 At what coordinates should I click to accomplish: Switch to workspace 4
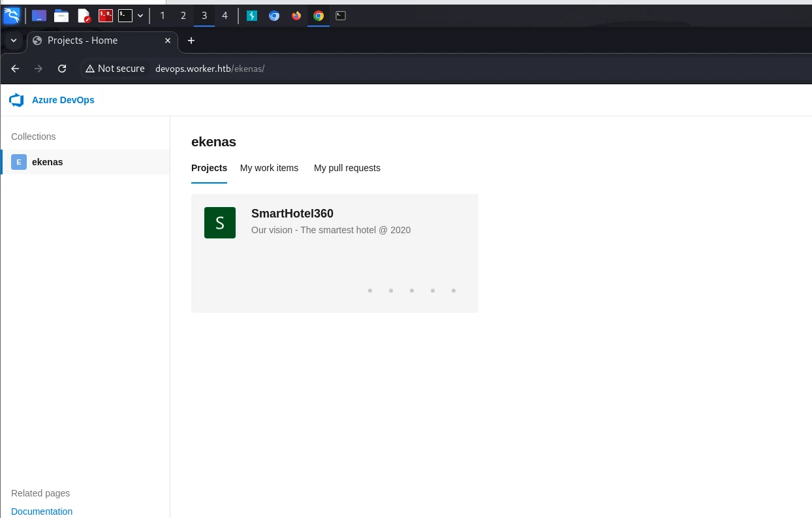pyautogui.click(x=225, y=16)
